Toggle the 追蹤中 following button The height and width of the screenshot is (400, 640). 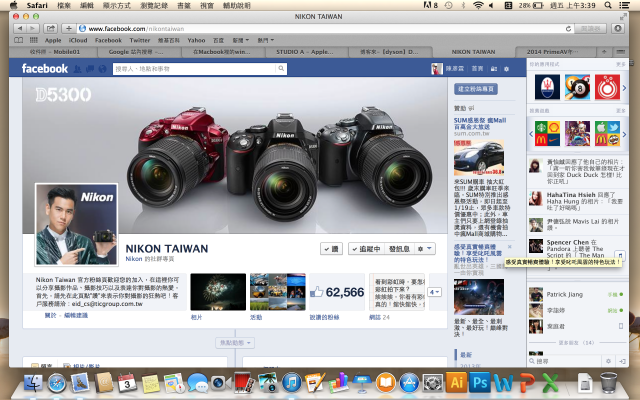[x=367, y=249]
